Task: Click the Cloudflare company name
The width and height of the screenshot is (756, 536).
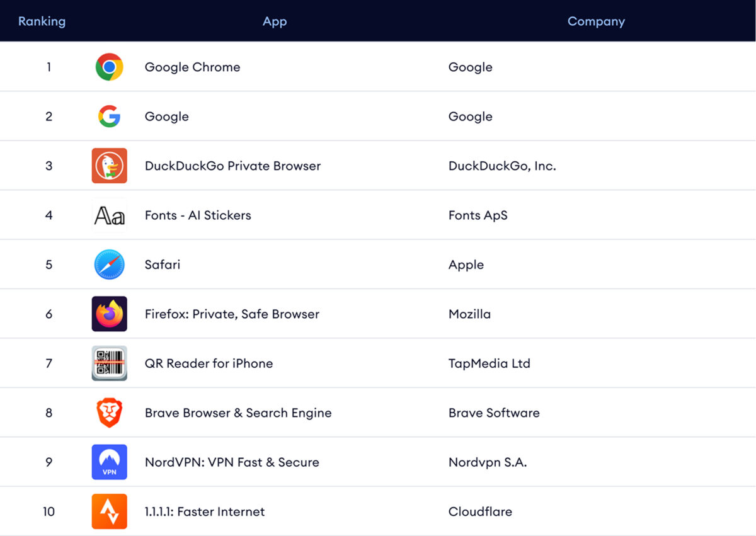Action: click(x=480, y=511)
